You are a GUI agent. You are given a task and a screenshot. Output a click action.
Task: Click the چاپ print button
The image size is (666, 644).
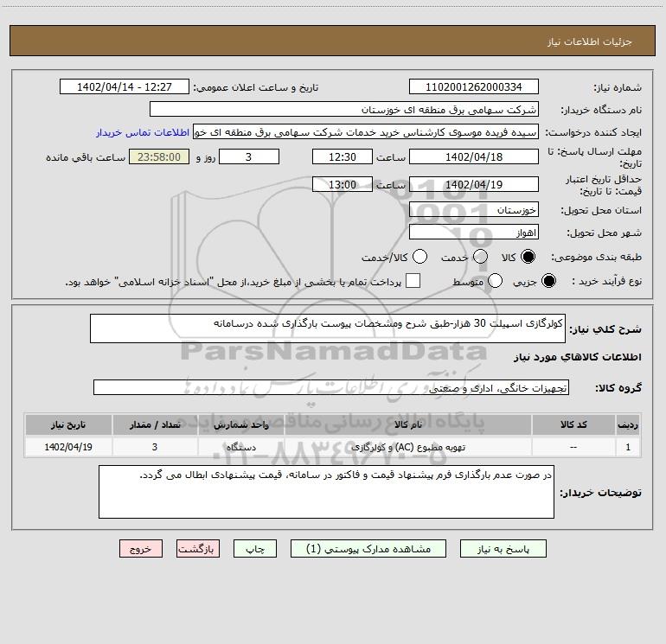coord(255,549)
